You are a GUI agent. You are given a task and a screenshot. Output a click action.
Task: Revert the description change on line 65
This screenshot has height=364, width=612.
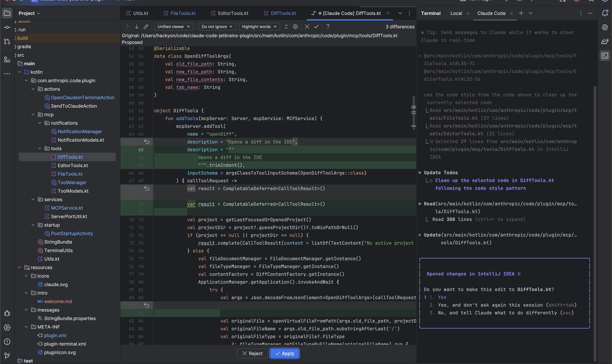pos(146,141)
